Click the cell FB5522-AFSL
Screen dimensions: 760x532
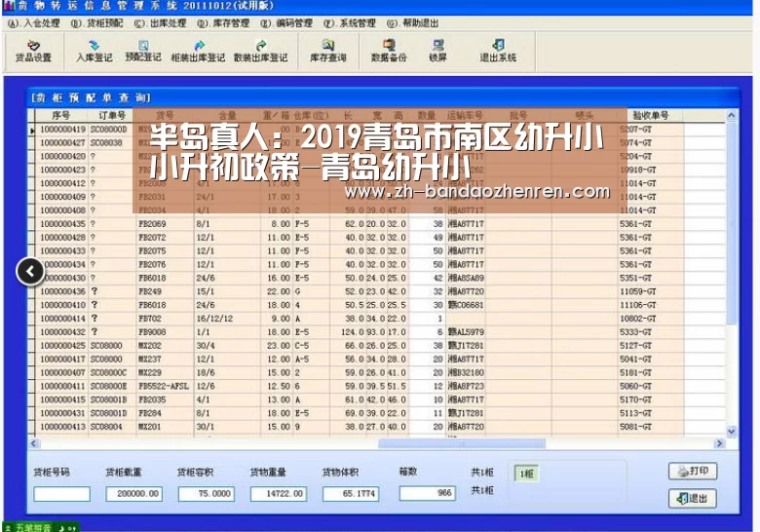tap(164, 387)
